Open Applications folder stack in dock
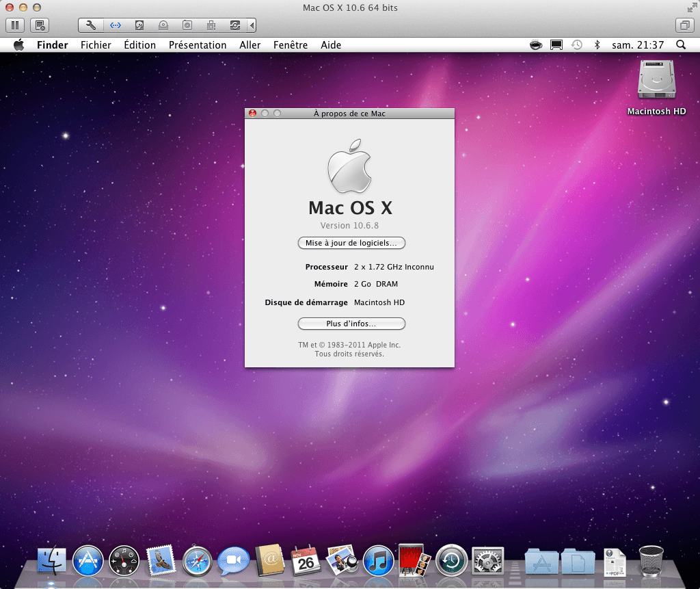Screen dimensions: 700x589 (x=541, y=561)
